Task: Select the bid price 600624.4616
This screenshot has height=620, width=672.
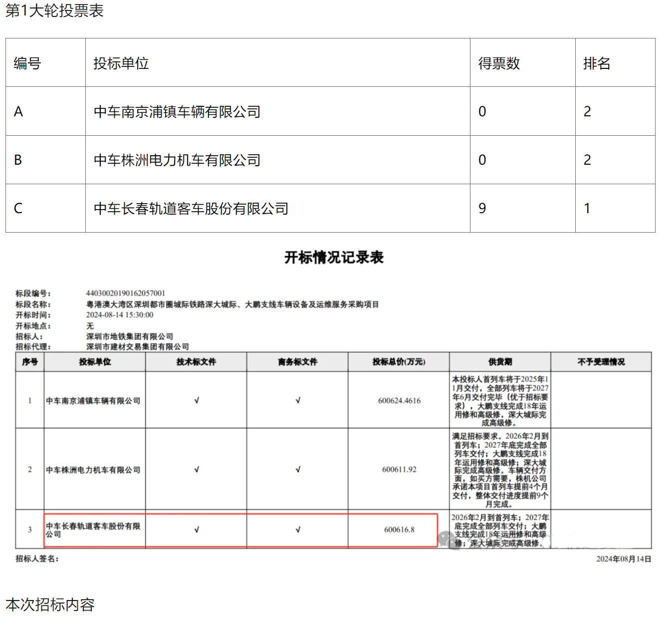Action: pos(399,400)
